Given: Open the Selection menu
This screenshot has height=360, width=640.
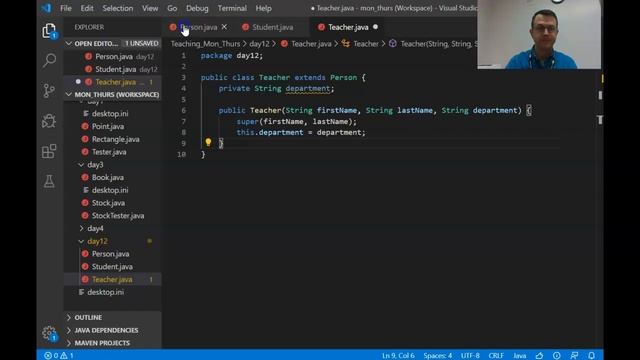Looking at the screenshot, I should click(x=118, y=8).
